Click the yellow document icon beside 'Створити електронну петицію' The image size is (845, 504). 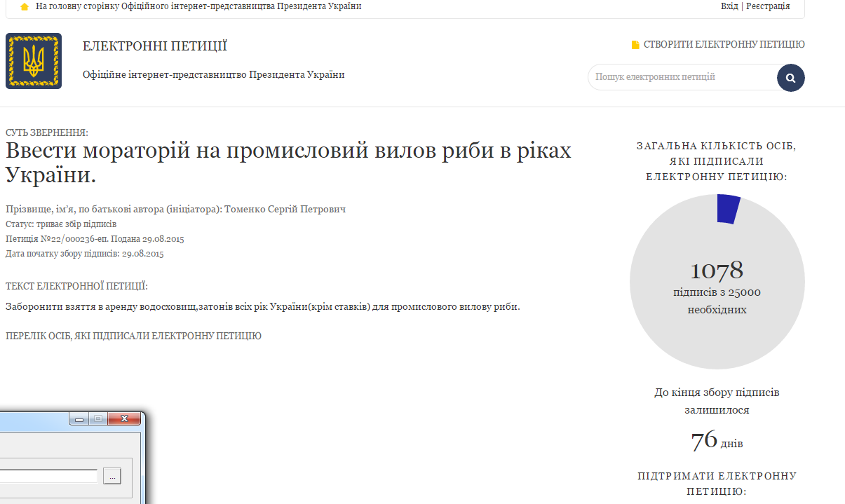(635, 45)
